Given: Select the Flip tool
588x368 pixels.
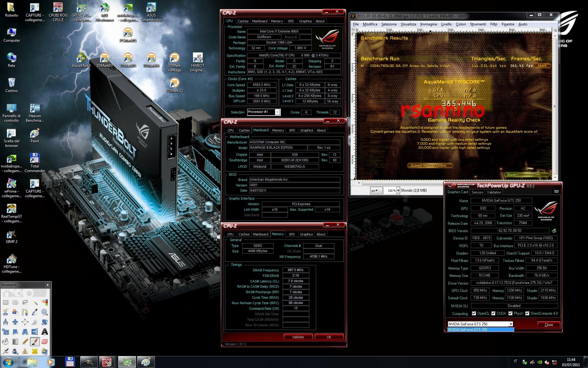Looking at the screenshot, I should pos(35,332).
